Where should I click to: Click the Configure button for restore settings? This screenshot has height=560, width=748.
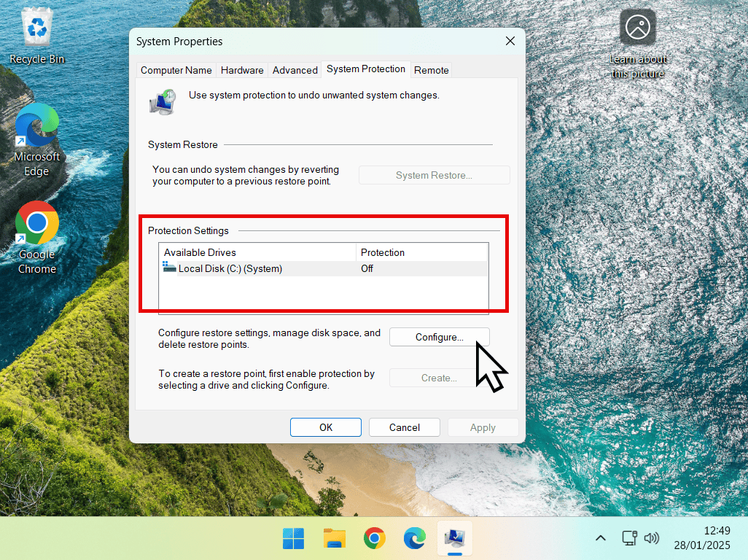tap(438, 337)
